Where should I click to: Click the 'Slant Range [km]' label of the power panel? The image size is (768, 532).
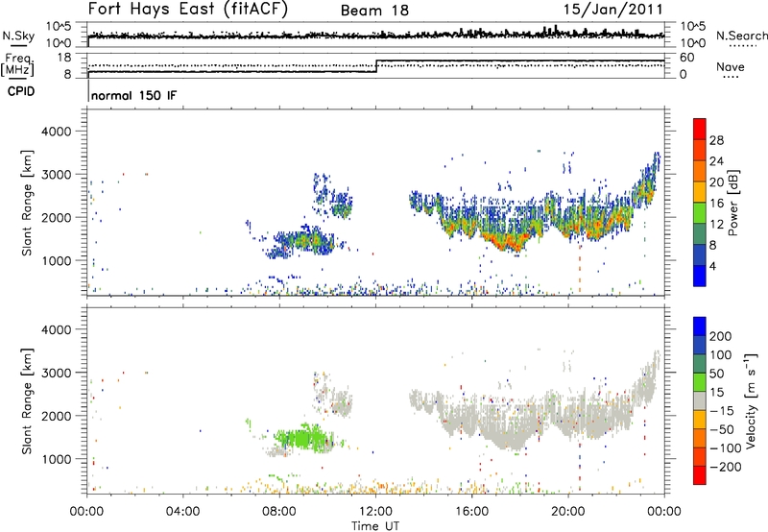(x=27, y=203)
